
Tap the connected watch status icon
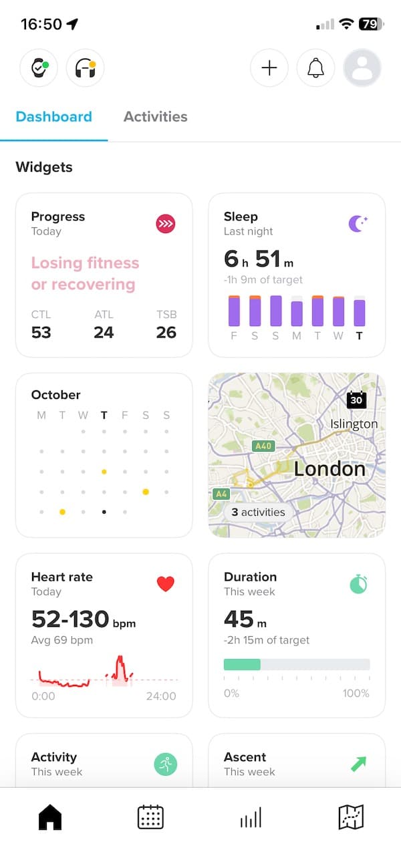[x=39, y=67]
